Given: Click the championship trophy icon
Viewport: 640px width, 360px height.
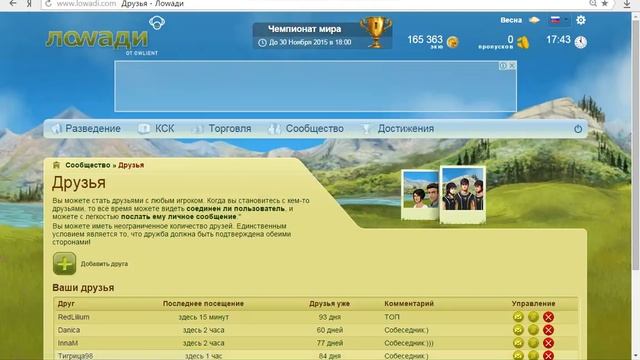Looking at the screenshot, I should (376, 32).
